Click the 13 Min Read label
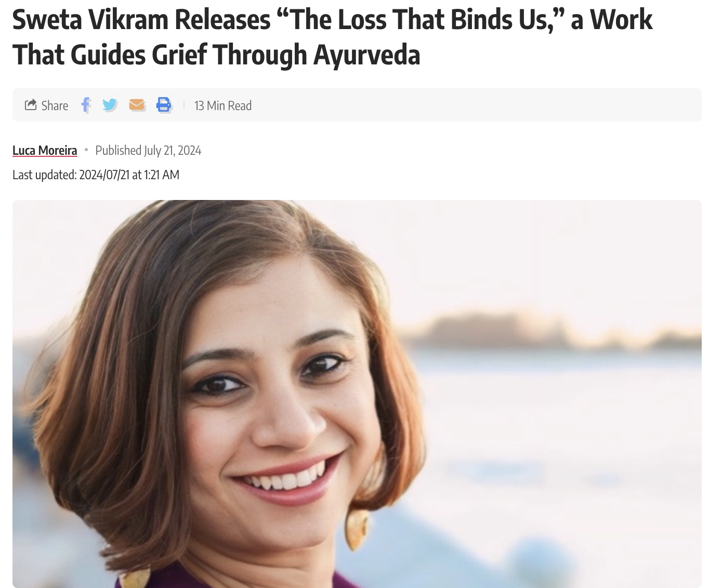 [223, 105]
